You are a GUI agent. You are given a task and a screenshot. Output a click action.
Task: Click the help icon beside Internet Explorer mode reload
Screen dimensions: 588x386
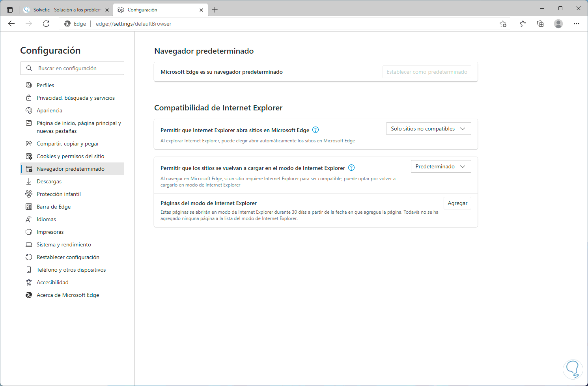coord(351,168)
